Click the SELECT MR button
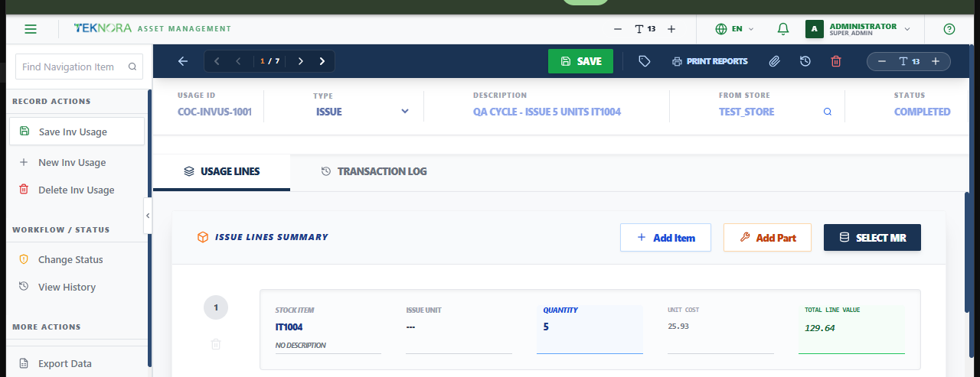This screenshot has height=377, width=980. point(872,238)
